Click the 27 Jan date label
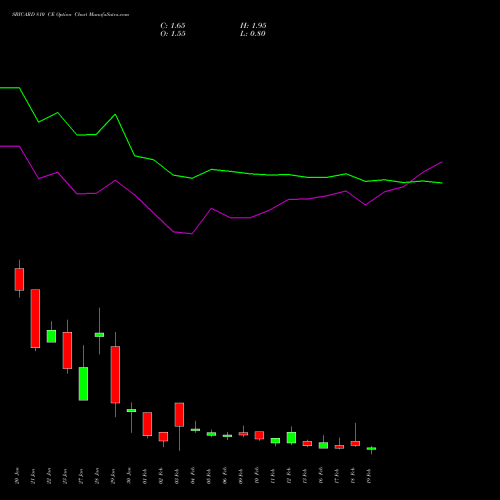Viewport: 500px width, 500px height. coord(81,476)
